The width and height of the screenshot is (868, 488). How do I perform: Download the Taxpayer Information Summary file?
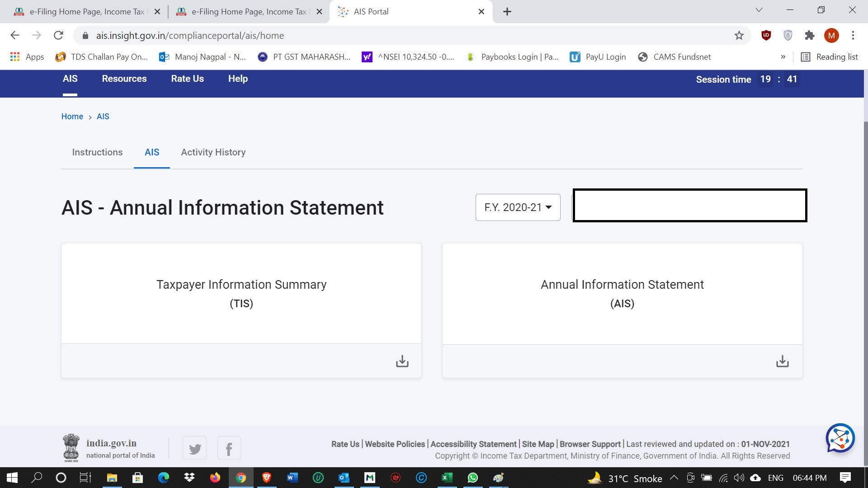tap(402, 361)
